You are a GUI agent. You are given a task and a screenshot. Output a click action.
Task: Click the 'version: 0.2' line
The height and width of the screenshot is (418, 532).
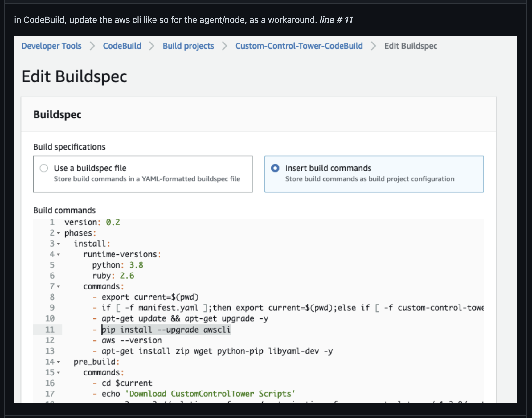point(92,222)
